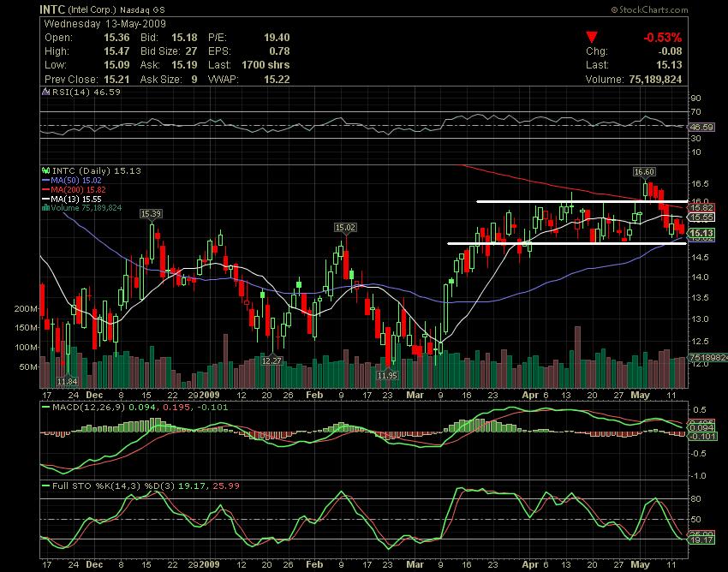Click the Bid value 15.18
The image size is (728, 572).
click(184, 37)
